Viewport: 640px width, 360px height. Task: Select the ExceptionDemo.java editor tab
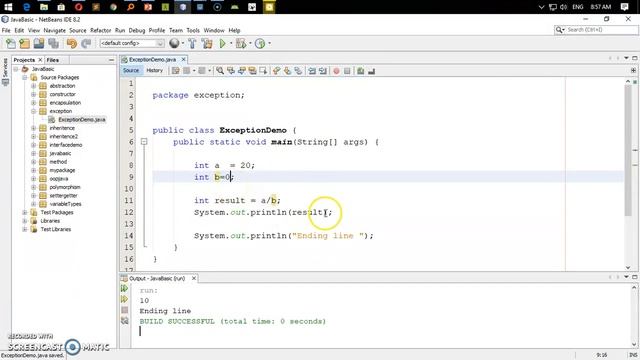point(152,60)
